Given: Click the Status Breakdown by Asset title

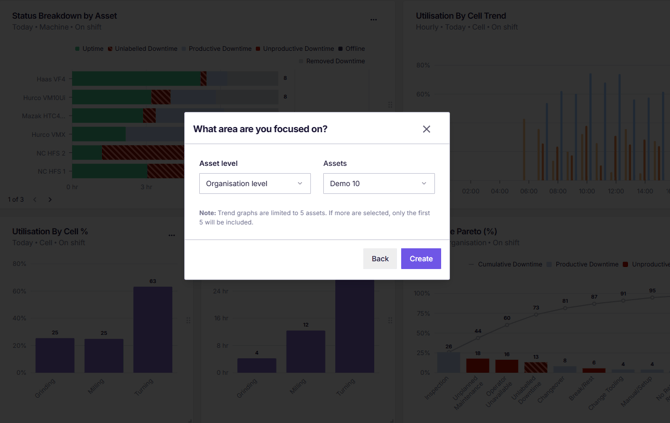Looking at the screenshot, I should click(x=65, y=16).
